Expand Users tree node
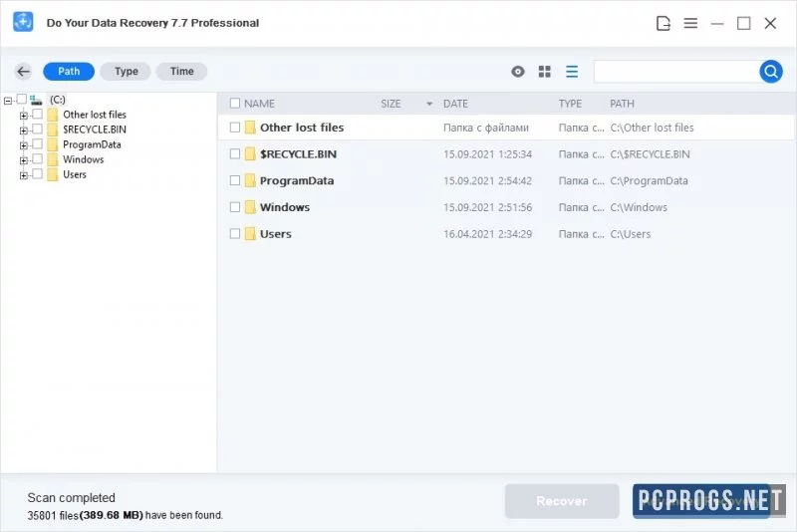The image size is (797, 532). [23, 175]
